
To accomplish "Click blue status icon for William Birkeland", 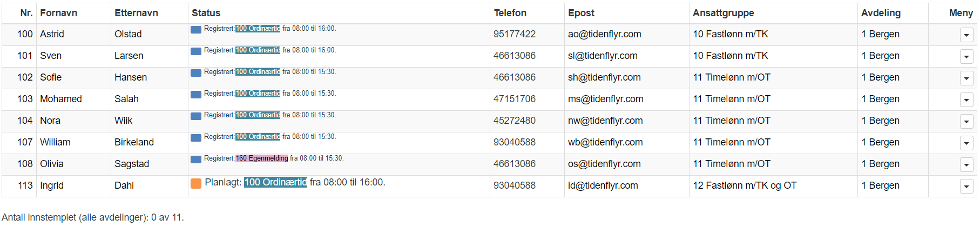I will [x=196, y=137].
